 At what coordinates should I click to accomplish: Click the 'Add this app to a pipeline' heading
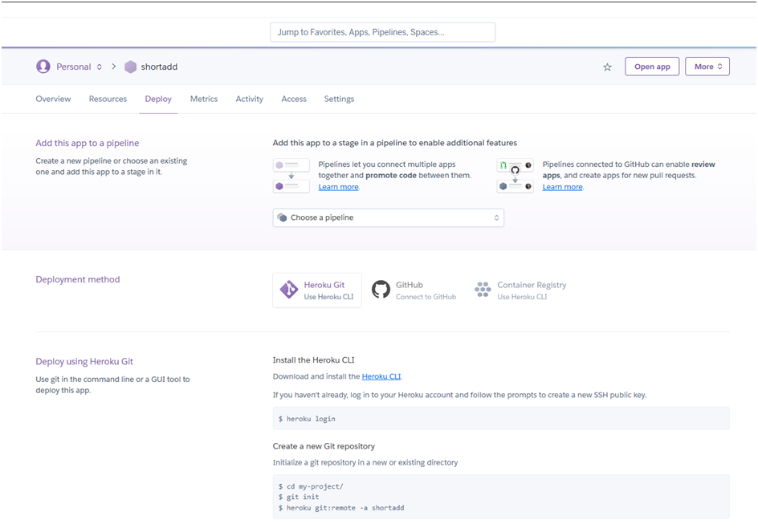(x=87, y=143)
